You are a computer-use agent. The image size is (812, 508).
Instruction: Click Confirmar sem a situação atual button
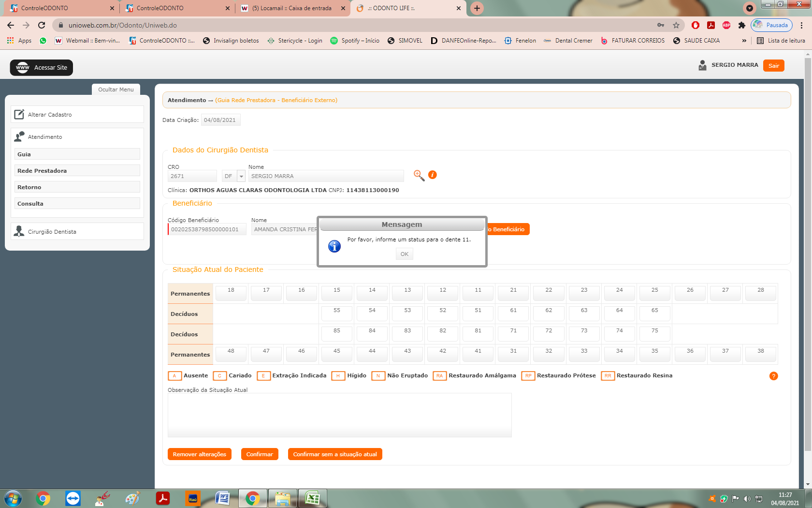pos(334,454)
